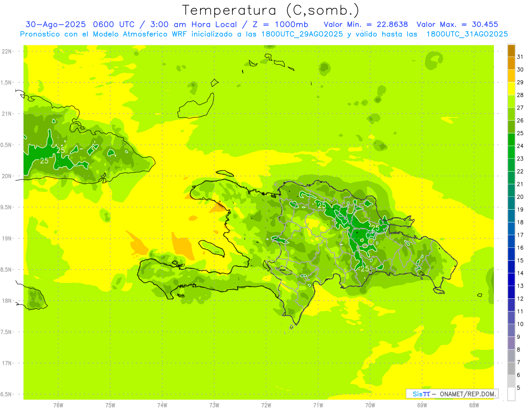
Task: Click the "76W" longitude axis label
Action: [x=58, y=405]
